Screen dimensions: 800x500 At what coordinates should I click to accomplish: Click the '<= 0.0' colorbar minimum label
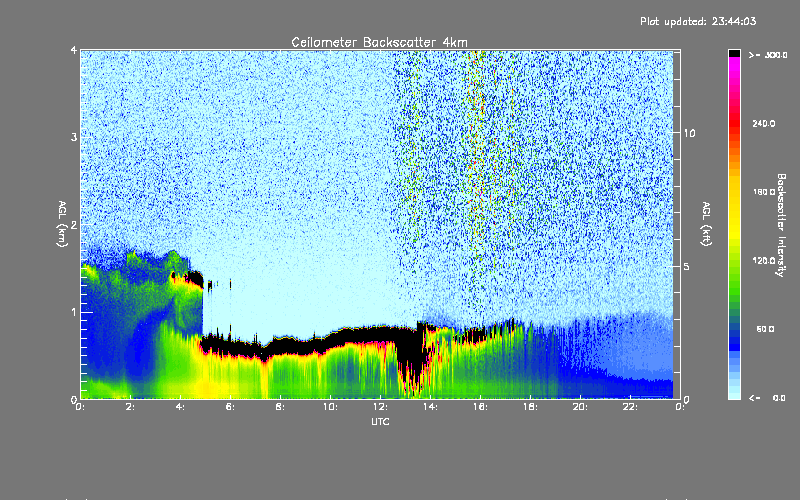point(767,398)
